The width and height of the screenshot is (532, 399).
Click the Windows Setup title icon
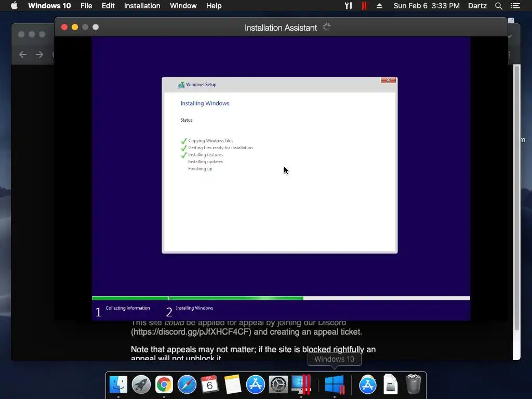click(x=181, y=85)
